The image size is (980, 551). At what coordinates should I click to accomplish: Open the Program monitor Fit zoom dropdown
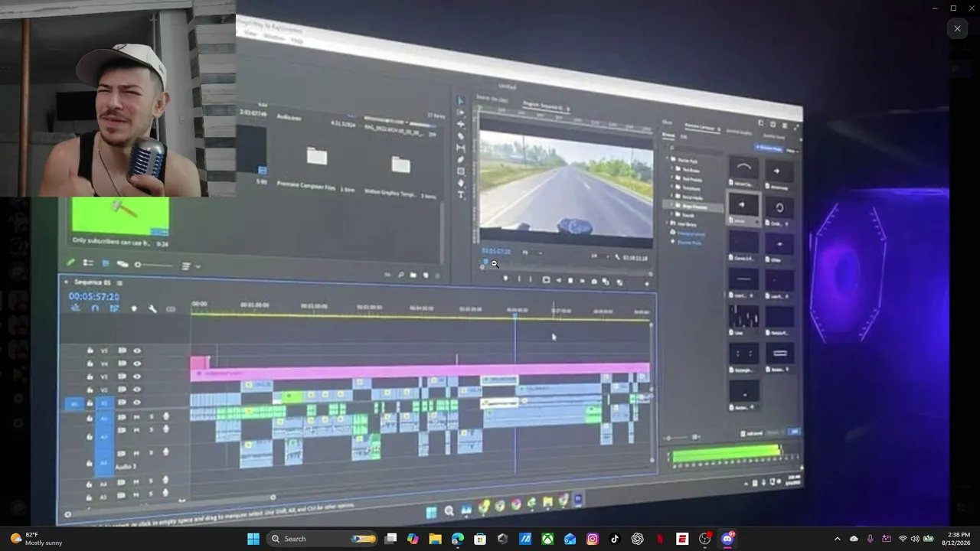(531, 253)
